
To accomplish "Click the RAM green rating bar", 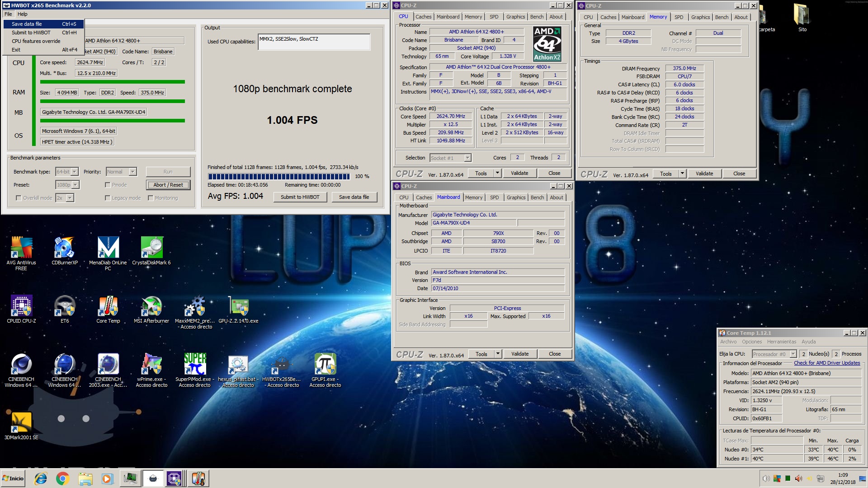I will tap(112, 101).
